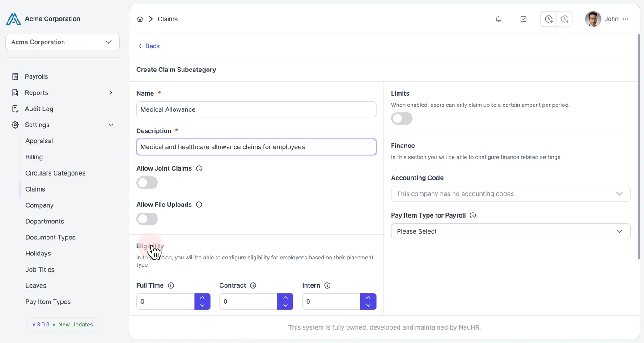Click into the Name field

pos(256,109)
